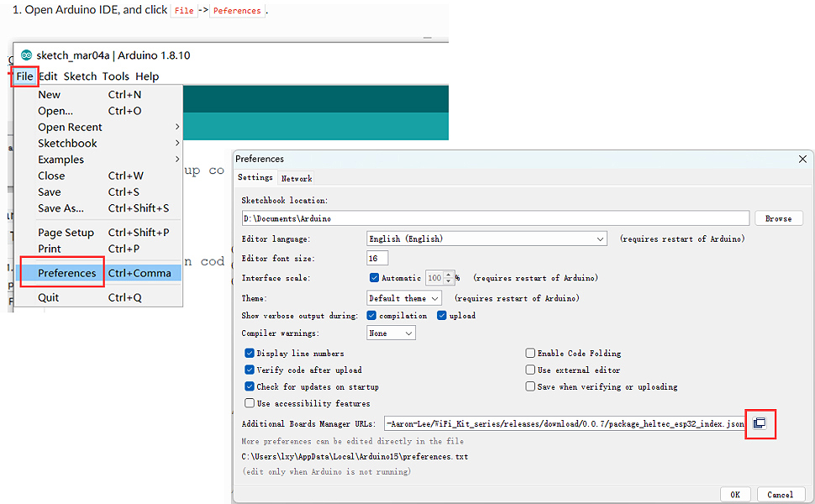This screenshot has height=504, width=815.
Task: Click the Browse button
Action: pyautogui.click(x=778, y=218)
